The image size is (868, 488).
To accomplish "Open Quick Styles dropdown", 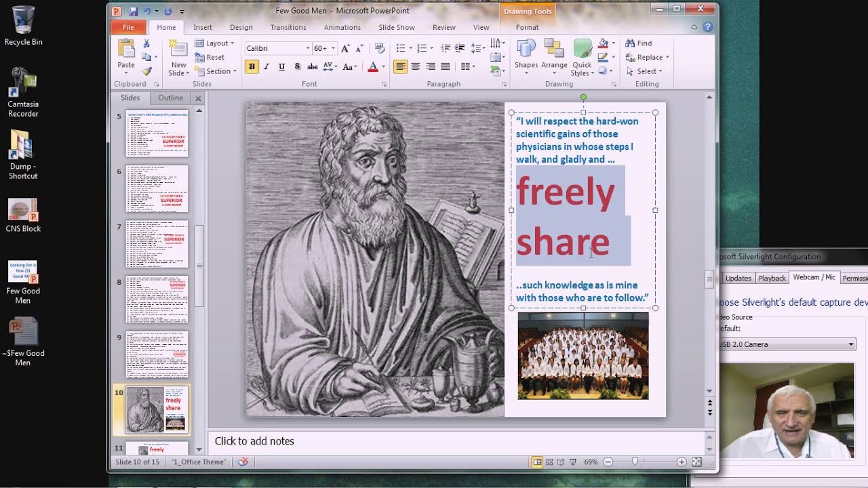I will point(582,57).
